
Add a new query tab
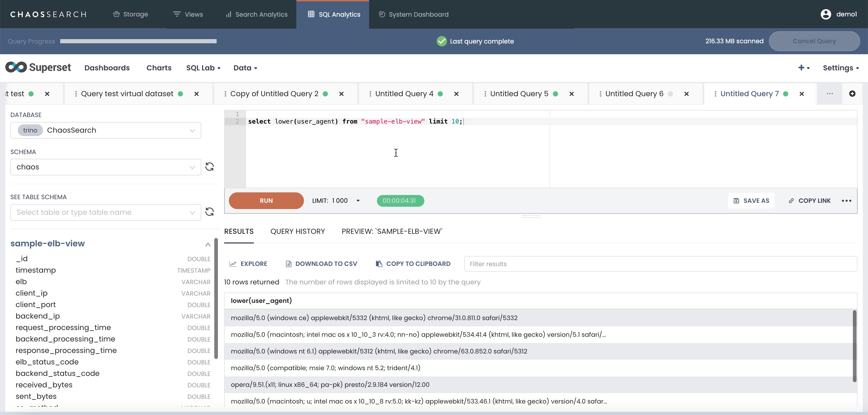[x=852, y=94]
